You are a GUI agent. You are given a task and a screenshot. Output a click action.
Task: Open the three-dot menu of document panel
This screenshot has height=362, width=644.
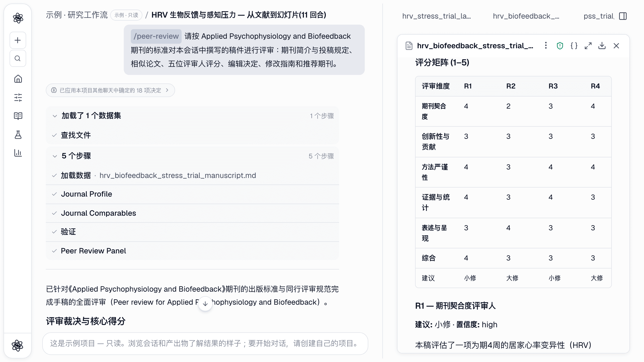click(x=546, y=46)
